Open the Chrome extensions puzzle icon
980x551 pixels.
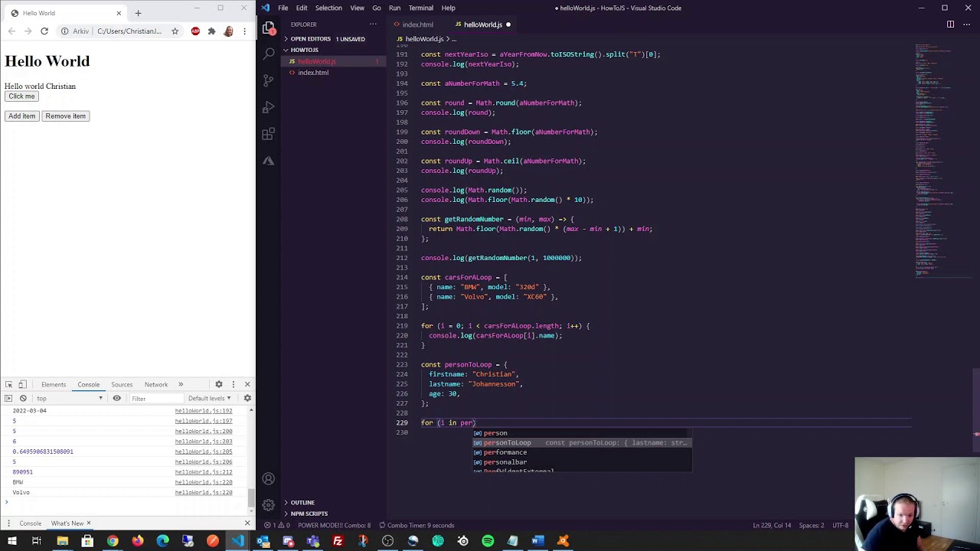click(212, 31)
